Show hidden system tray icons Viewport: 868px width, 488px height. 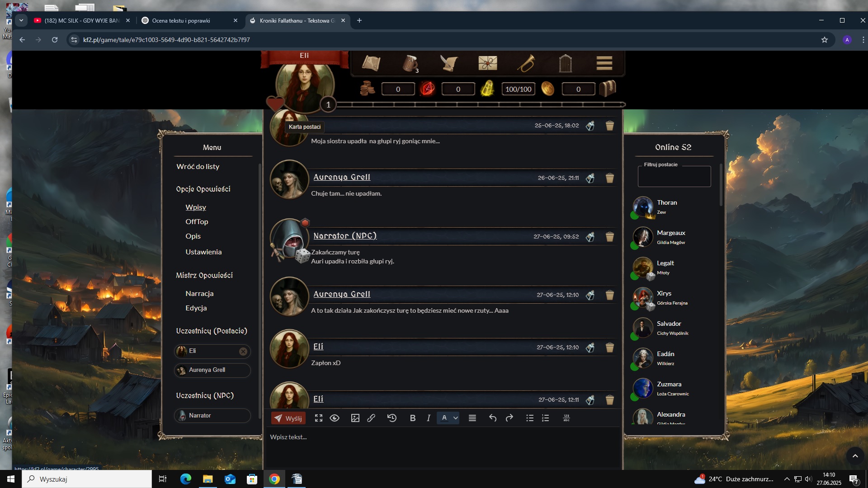click(x=787, y=479)
